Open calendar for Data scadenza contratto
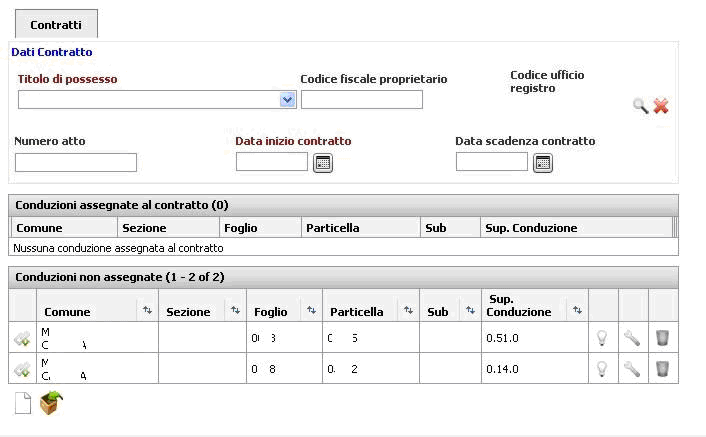The height and width of the screenshot is (437, 706). (x=543, y=163)
